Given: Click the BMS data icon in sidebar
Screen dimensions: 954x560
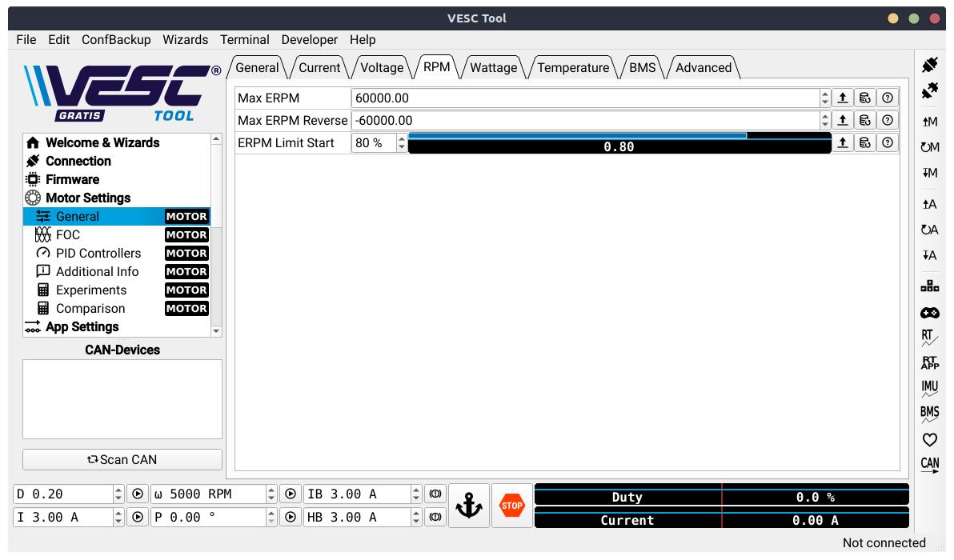Looking at the screenshot, I should pyautogui.click(x=929, y=414).
